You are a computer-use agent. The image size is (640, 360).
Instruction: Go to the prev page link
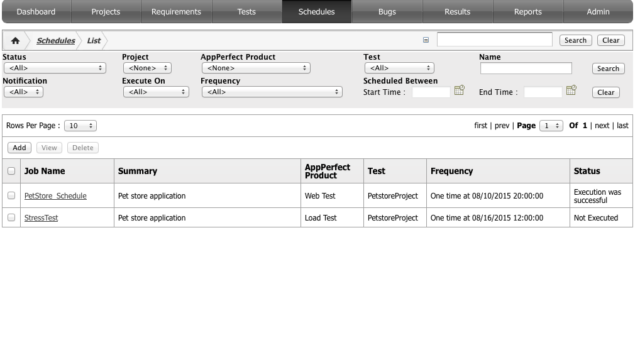click(x=502, y=125)
